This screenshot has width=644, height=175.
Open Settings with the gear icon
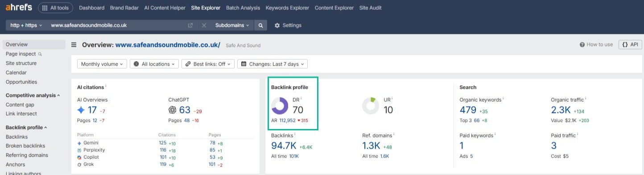pos(288,25)
